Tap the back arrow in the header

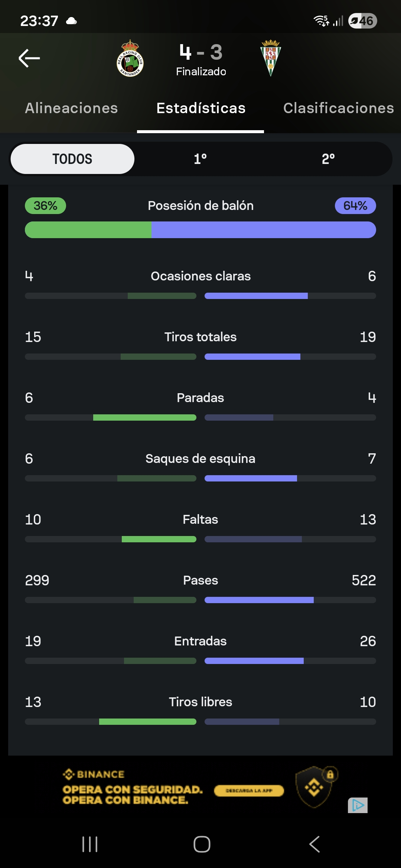click(29, 58)
